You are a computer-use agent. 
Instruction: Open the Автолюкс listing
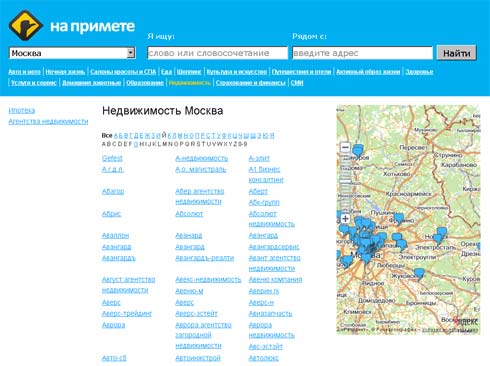click(x=264, y=358)
